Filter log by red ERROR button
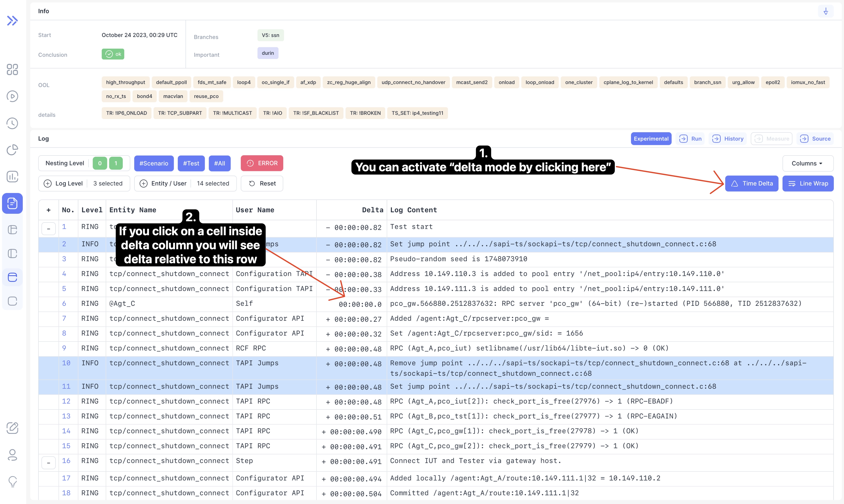Image resolution: width=844 pixels, height=504 pixels. 262,163
